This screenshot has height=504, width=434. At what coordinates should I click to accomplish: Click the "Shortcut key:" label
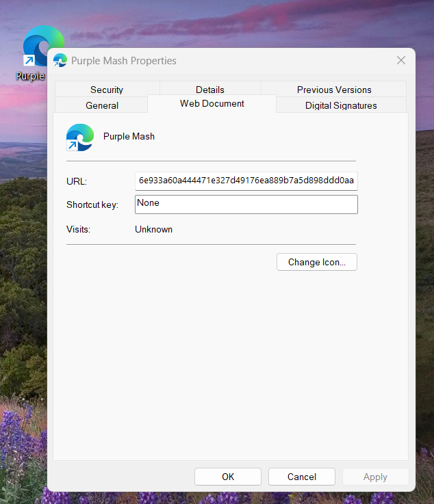tap(92, 205)
